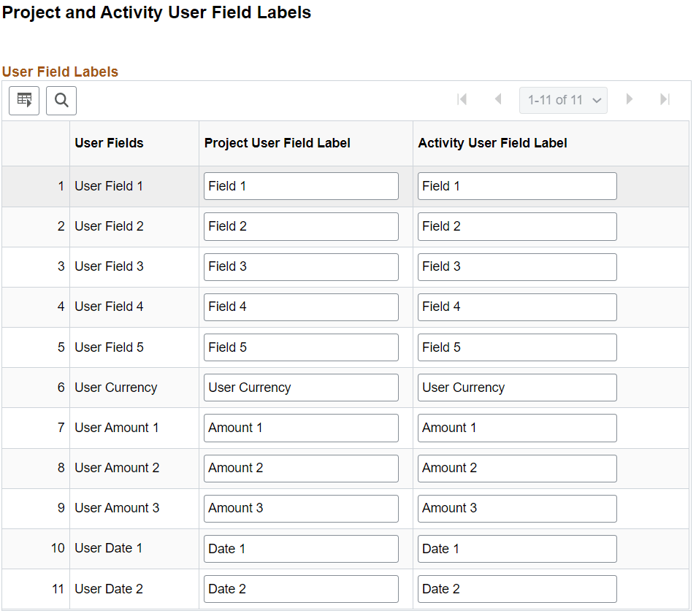Click the next-page arrow icon
The width and height of the screenshot is (696, 616).
click(630, 99)
